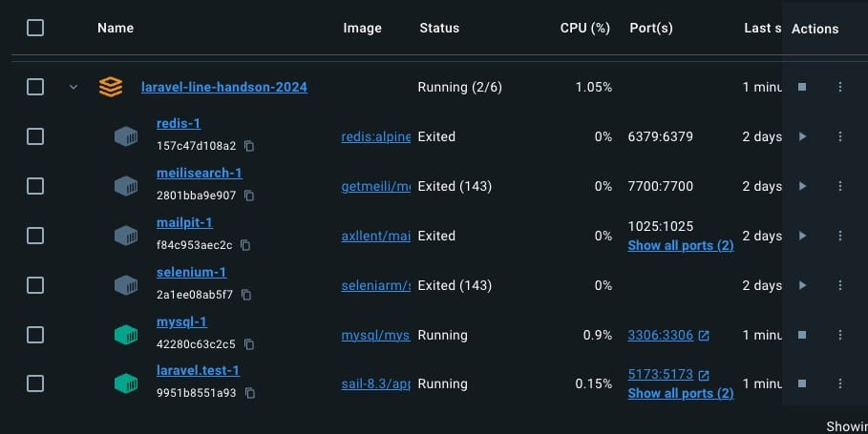Sort by the Name column header
This screenshot has height=434, width=868.
click(116, 28)
